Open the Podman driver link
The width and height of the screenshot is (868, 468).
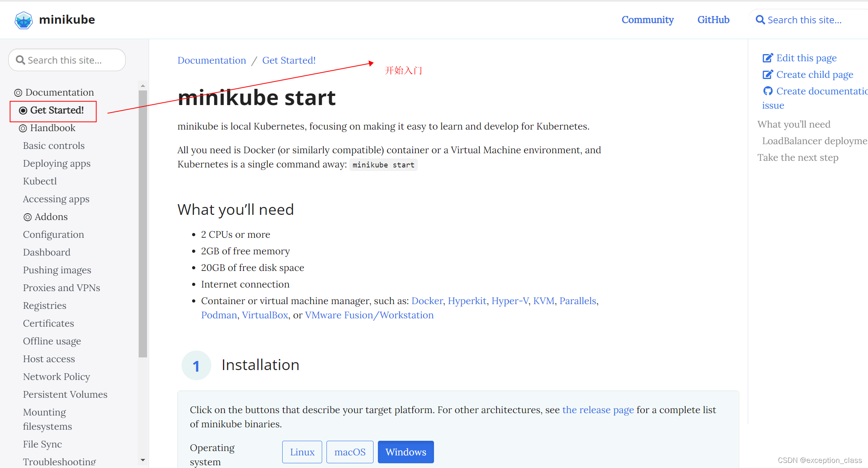(219, 315)
